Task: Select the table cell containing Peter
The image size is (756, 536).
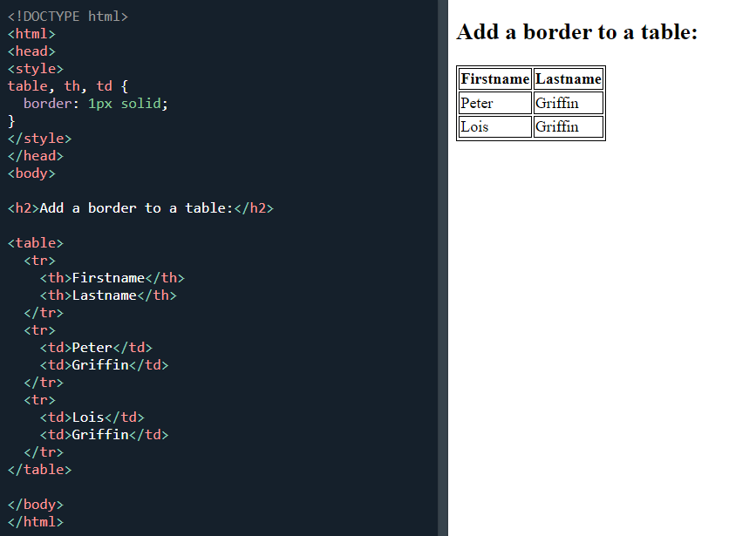Action: [494, 102]
